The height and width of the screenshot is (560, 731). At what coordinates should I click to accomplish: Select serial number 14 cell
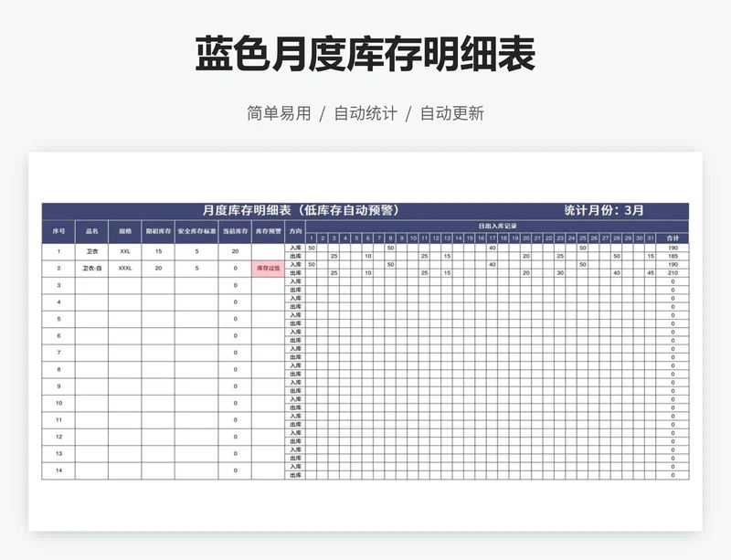58,470
